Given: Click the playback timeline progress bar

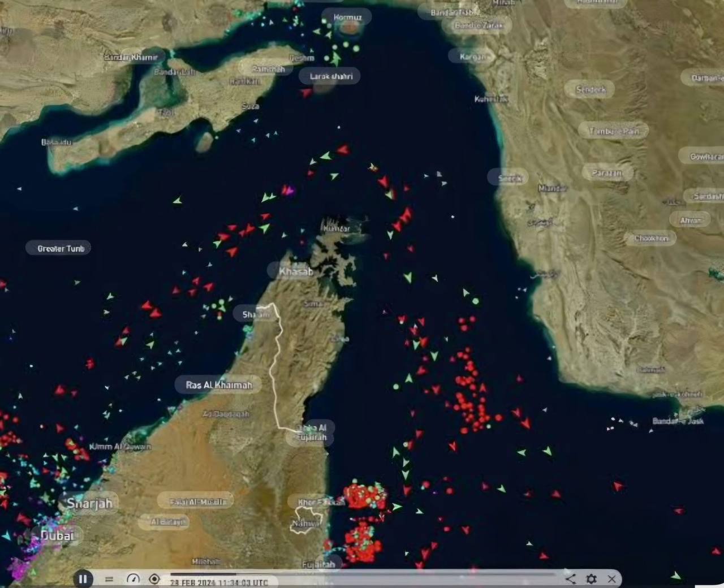Looking at the screenshot, I should [x=362, y=573].
